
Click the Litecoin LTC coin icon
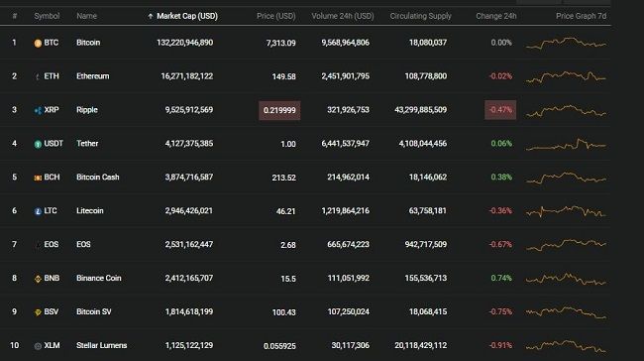pos(38,211)
